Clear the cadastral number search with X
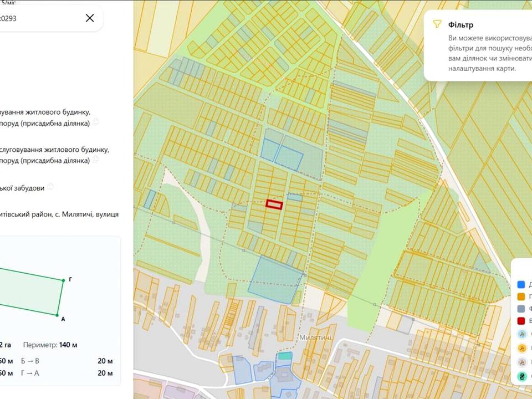 90,18
